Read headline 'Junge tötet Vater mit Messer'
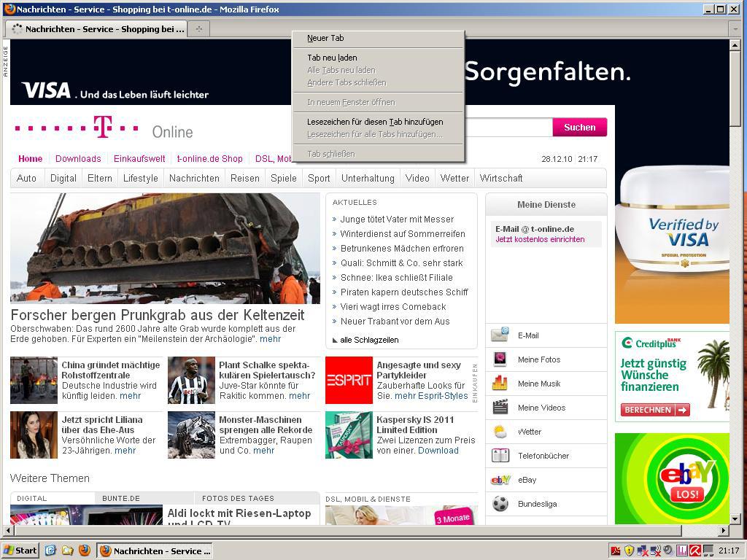747x560 pixels. pos(397,219)
